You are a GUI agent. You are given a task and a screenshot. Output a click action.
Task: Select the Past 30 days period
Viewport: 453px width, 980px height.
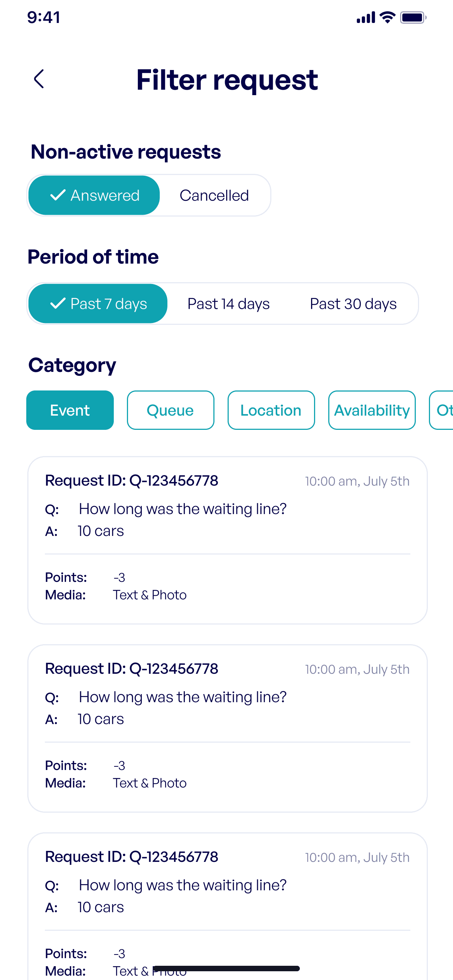353,304
